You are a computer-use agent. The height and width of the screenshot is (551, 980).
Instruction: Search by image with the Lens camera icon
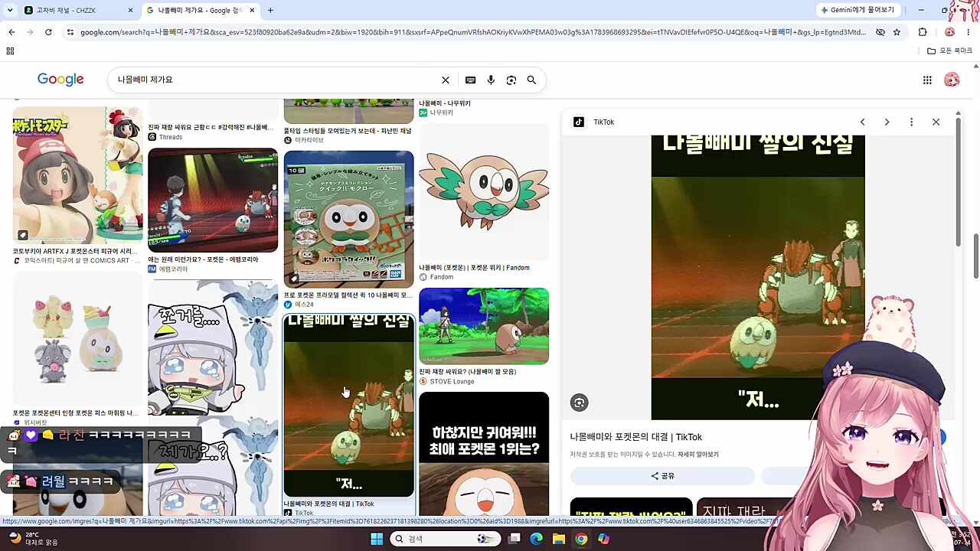(x=511, y=80)
